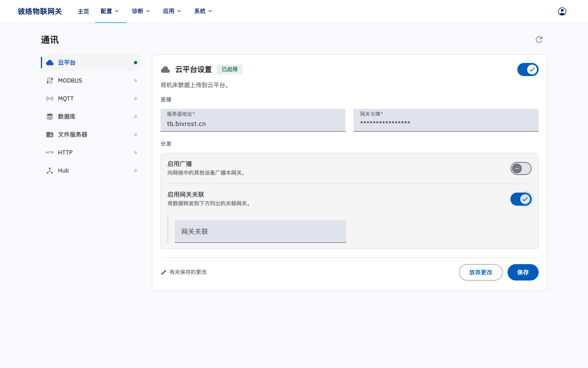Expand the 应用 menu
The height and width of the screenshot is (368, 588).
click(172, 11)
